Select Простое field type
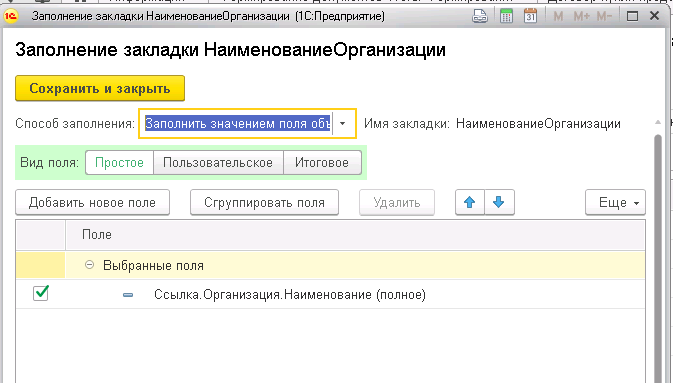Screen dimensions: 673x383 (x=119, y=163)
